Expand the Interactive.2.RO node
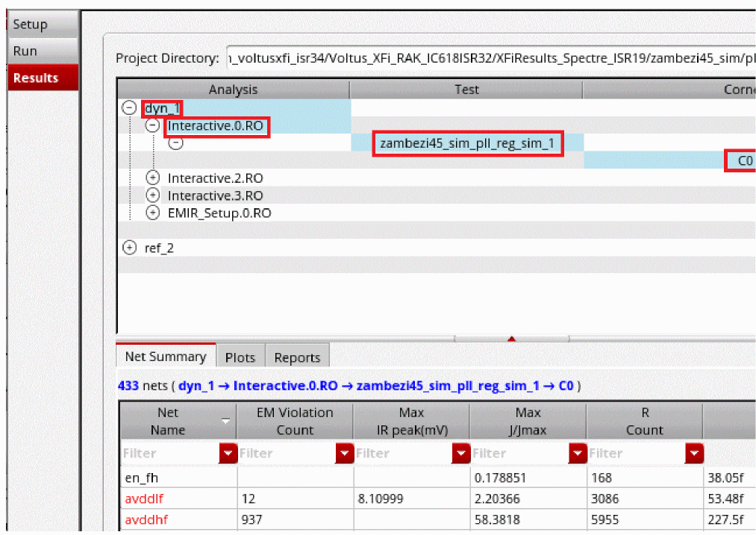This screenshot has width=756, height=535. [153, 178]
